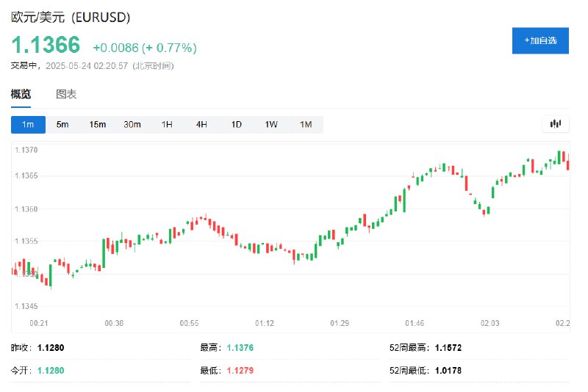Select the 1m timeframe
This screenshot has height=392, width=588.
click(x=28, y=124)
